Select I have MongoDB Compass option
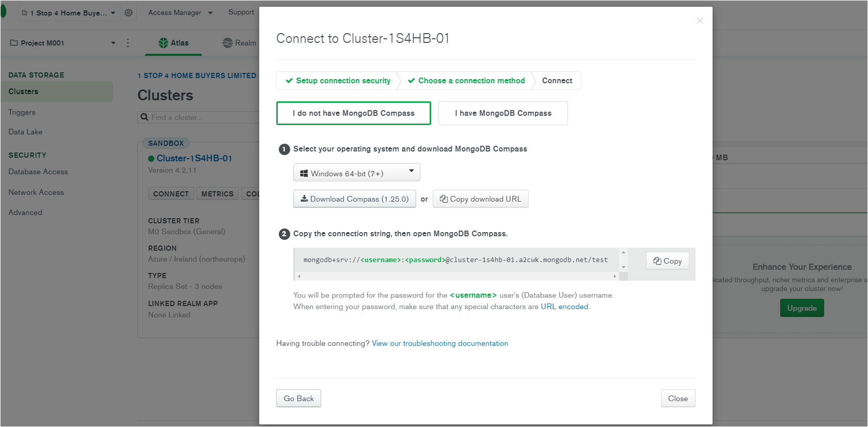 point(503,113)
